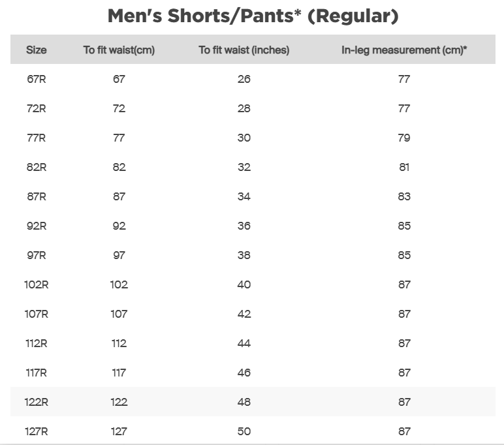The height and width of the screenshot is (445, 504).
Task: Click the 87R size cell
Action: 37,197
